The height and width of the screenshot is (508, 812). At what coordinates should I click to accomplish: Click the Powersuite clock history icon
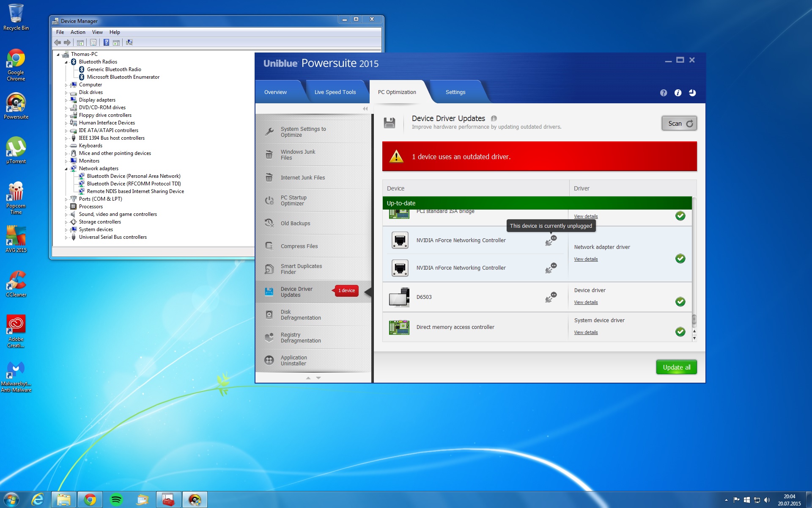[x=692, y=93]
